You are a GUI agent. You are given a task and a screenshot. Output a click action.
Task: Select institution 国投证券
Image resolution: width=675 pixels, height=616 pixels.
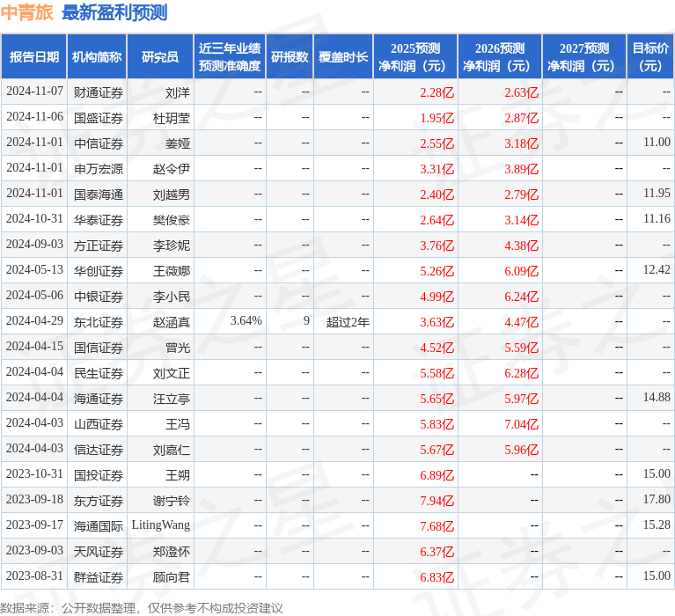[99, 475]
